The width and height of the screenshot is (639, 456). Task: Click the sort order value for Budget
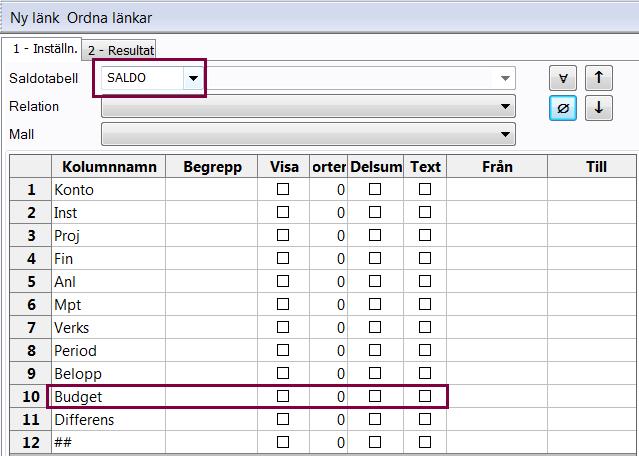(x=328, y=397)
